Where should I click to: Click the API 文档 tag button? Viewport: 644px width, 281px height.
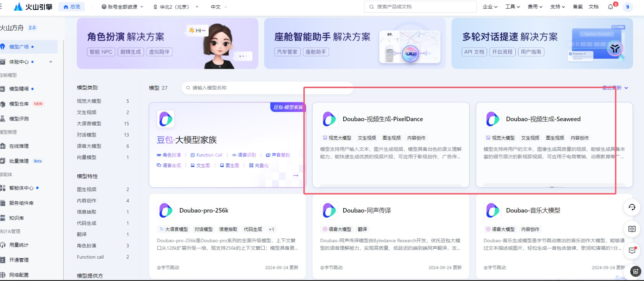474,52
